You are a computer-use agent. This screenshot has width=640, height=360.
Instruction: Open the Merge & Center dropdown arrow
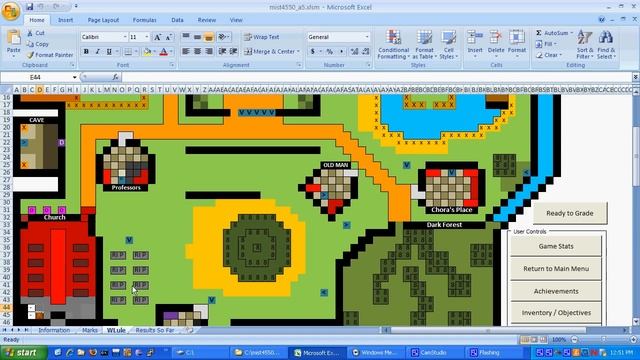(x=298, y=51)
